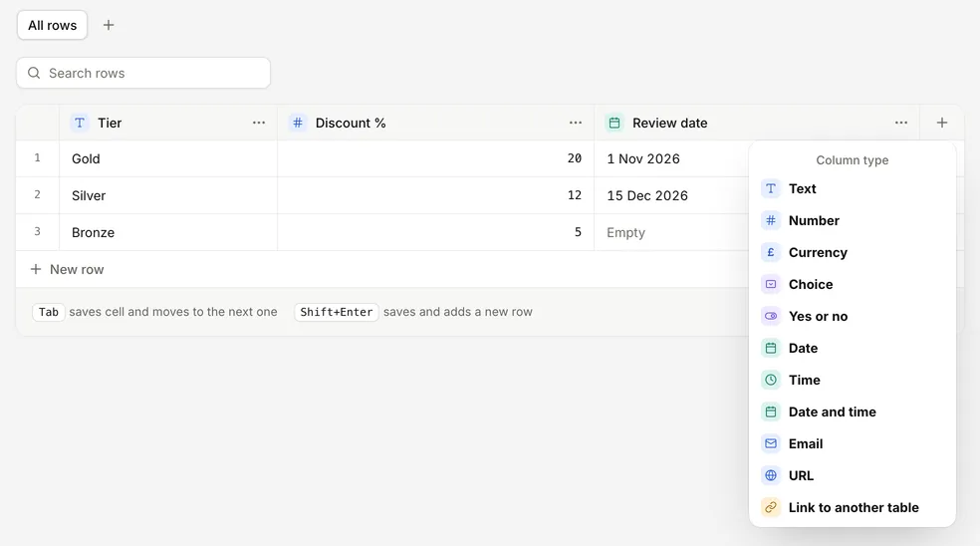Click the plus icon next to New row
The image size is (980, 546).
click(x=36, y=269)
